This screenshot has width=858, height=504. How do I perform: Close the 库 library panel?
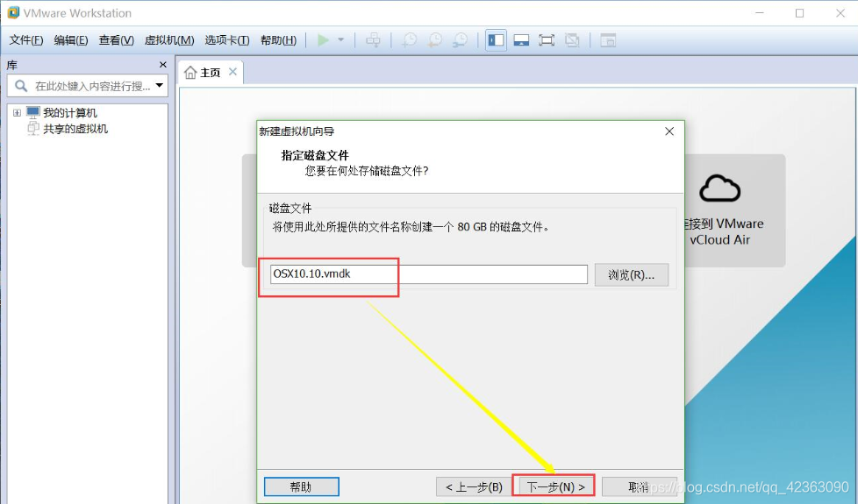[x=162, y=65]
